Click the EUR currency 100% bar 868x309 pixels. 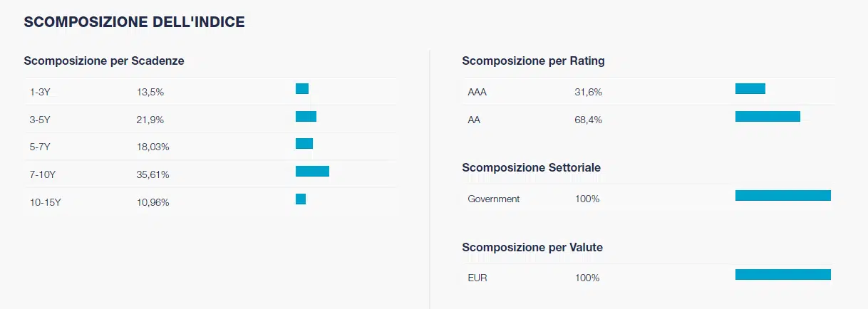point(782,275)
